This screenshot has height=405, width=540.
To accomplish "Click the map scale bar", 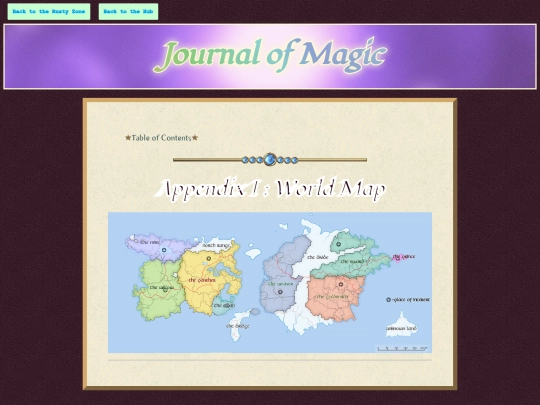I will [402, 349].
